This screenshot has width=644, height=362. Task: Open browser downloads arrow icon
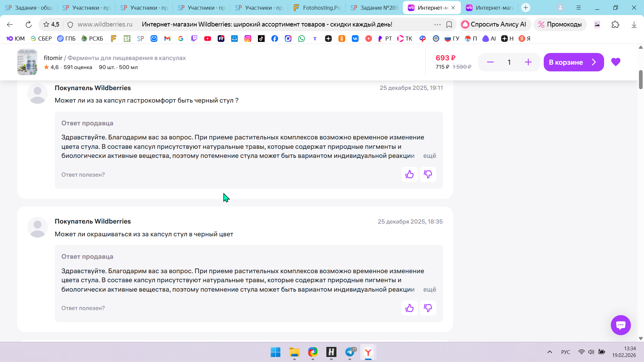click(634, 24)
